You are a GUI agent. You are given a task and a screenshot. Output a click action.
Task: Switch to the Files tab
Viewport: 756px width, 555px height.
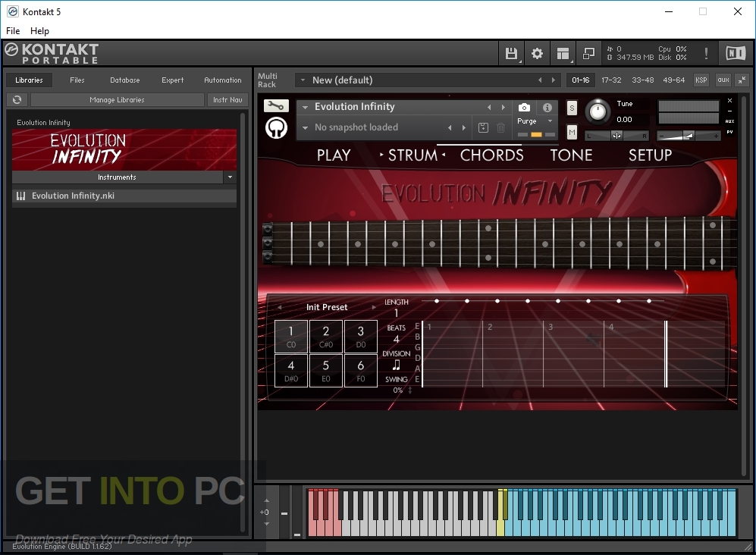(77, 80)
